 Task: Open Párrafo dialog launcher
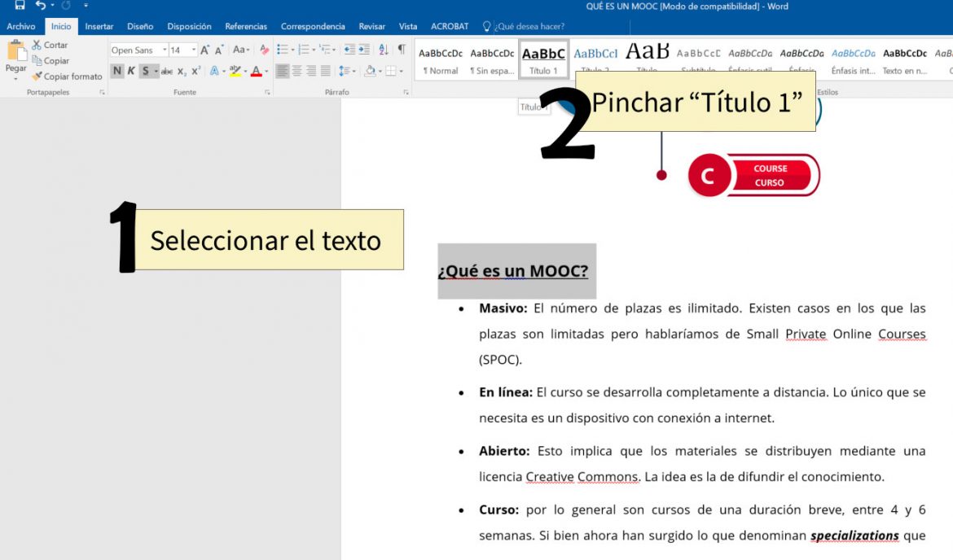[x=406, y=92]
